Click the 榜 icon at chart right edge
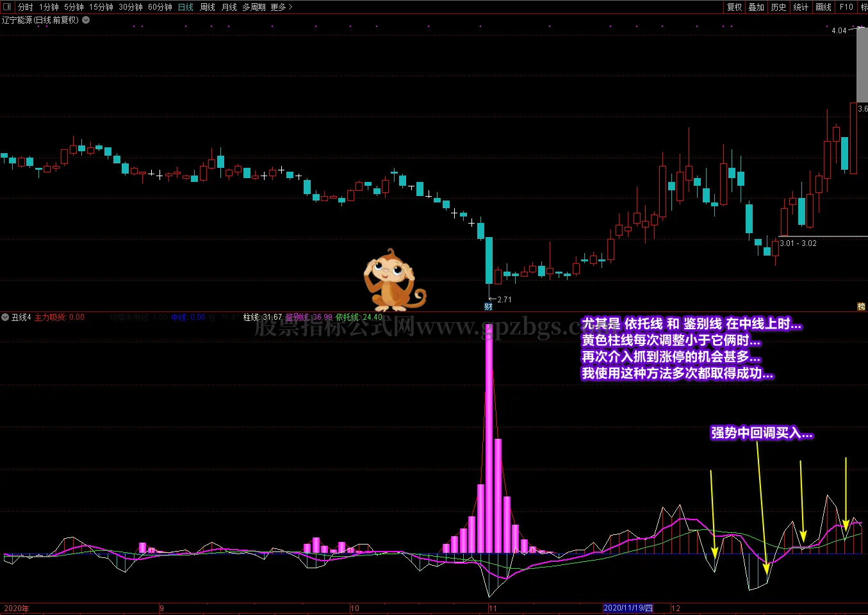 pyautogui.click(x=862, y=307)
